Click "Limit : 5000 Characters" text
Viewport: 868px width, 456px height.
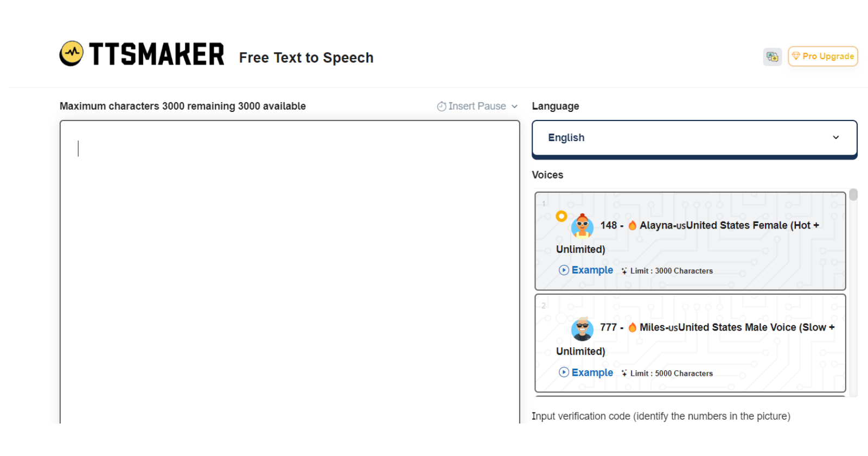672,373
